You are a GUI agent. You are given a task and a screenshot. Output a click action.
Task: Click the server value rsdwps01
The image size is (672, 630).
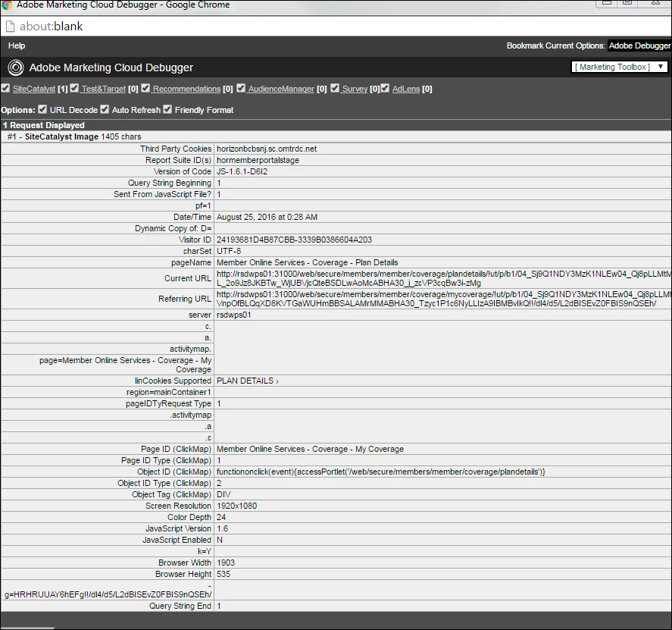(233, 315)
